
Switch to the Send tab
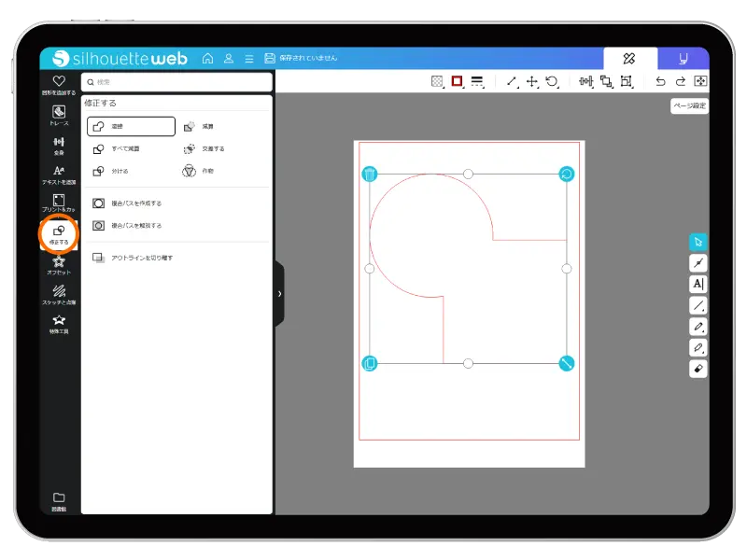point(683,58)
